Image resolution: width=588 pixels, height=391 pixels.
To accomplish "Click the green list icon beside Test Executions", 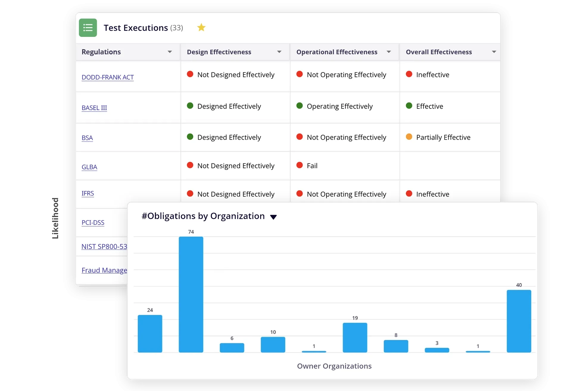I will [88, 28].
